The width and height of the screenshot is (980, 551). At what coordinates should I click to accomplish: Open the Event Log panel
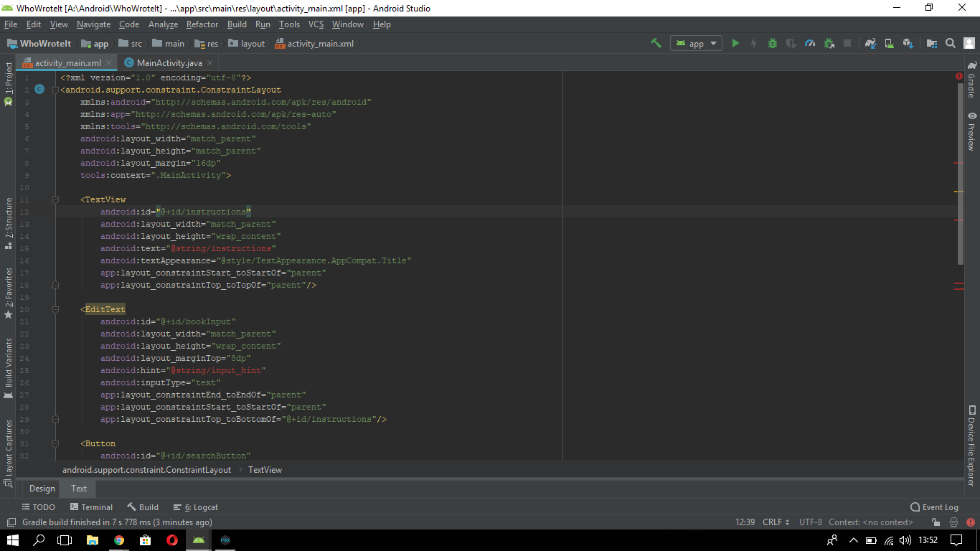click(934, 507)
